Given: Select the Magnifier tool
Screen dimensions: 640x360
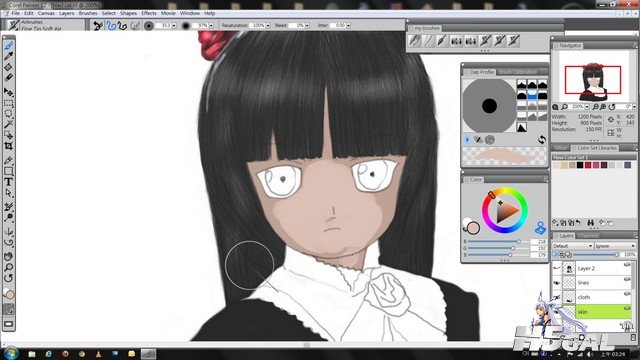Looking at the screenshot, I should 9,267.
